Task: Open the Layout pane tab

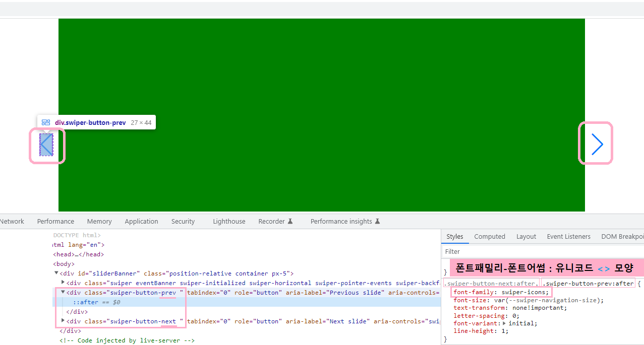Action: pos(526,236)
